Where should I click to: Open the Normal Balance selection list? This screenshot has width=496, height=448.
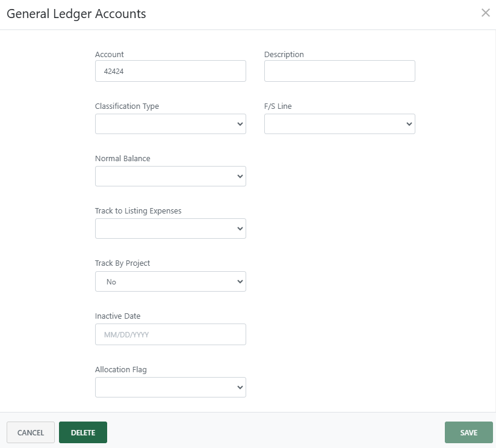(170, 176)
